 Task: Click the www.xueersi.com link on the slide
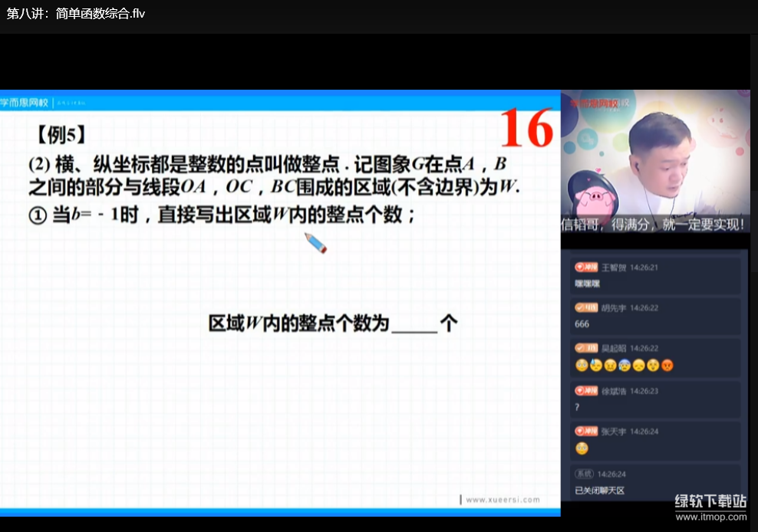click(x=503, y=500)
